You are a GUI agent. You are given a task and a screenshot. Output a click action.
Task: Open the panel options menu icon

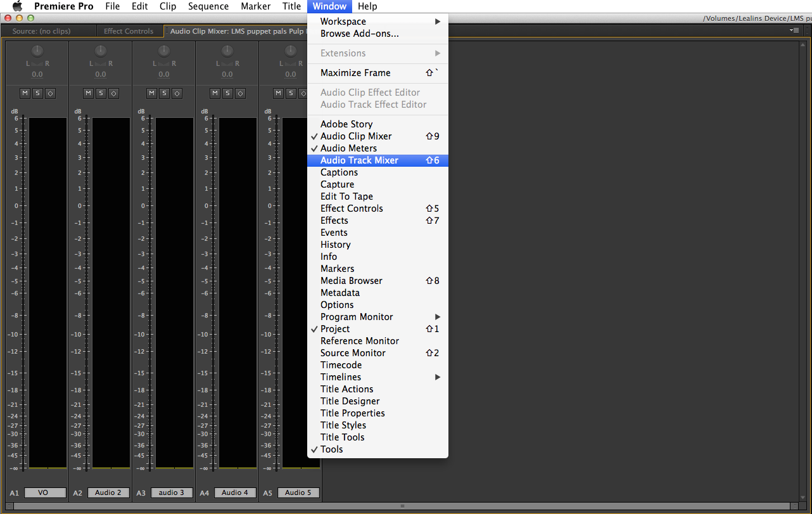(794, 30)
